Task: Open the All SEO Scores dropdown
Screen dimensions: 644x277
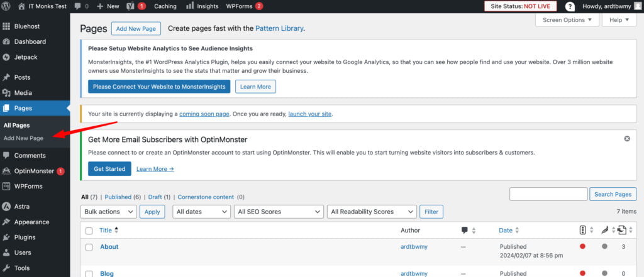Action: pos(279,212)
